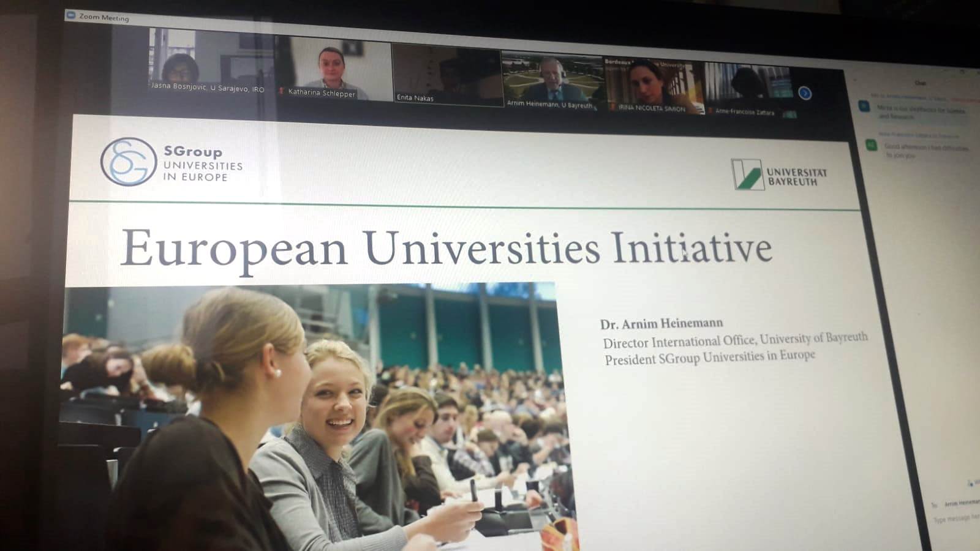The height and width of the screenshot is (551, 980).
Task: Click the SGroup circular logo on slide
Action: coord(128,162)
